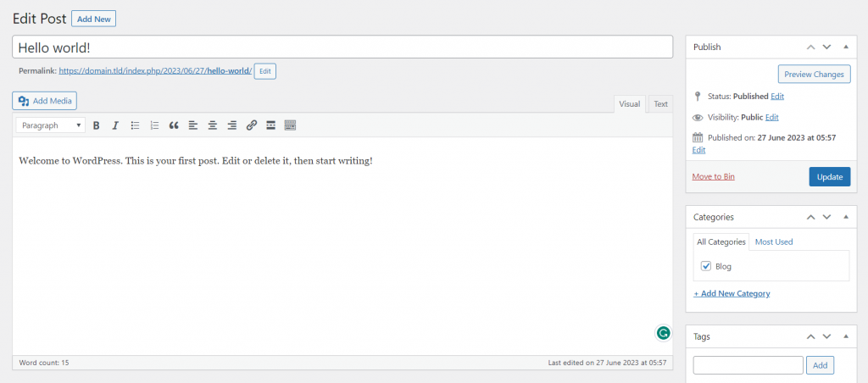The width and height of the screenshot is (868, 383).
Task: Click Preview Changes button
Action: 814,75
